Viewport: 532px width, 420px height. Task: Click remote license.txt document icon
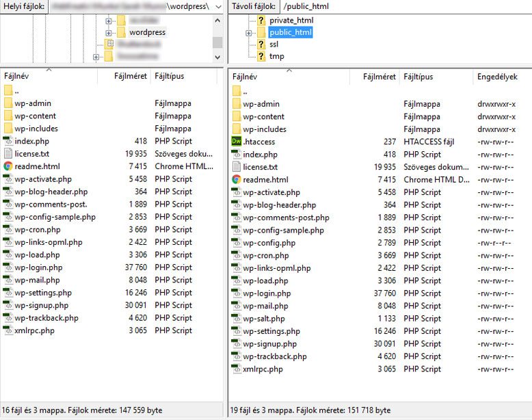tap(236, 167)
